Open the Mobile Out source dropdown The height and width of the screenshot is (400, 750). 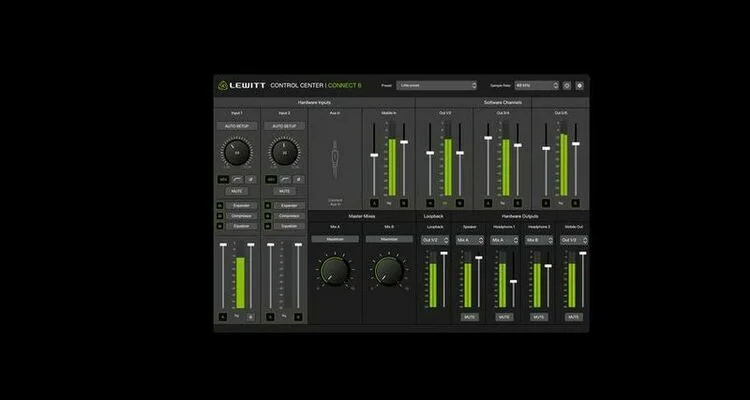click(574, 240)
